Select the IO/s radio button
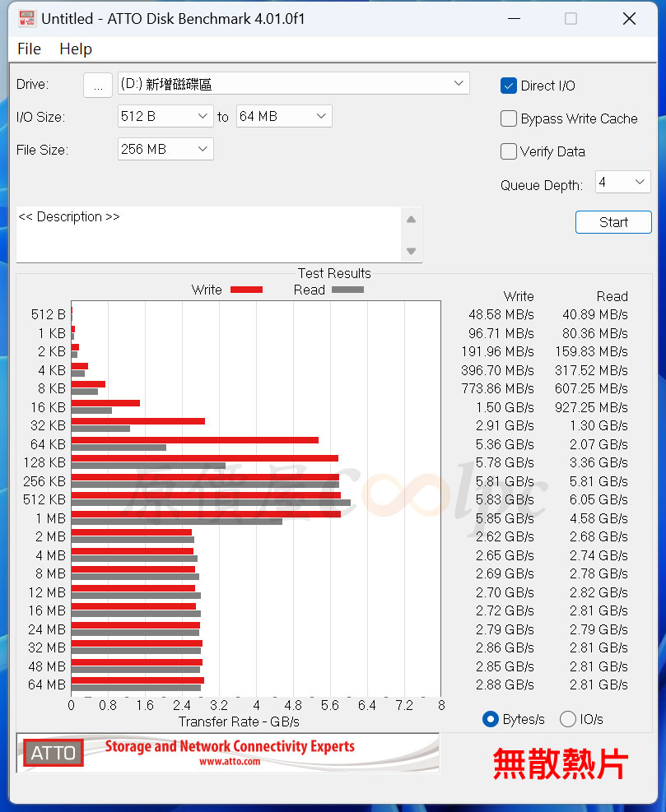The height and width of the screenshot is (812, 666). [x=568, y=719]
